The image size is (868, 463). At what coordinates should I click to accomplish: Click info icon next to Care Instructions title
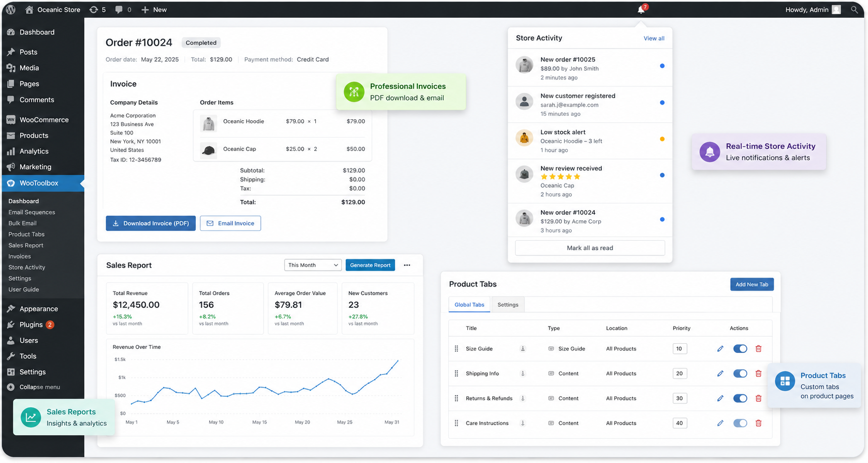point(523,423)
